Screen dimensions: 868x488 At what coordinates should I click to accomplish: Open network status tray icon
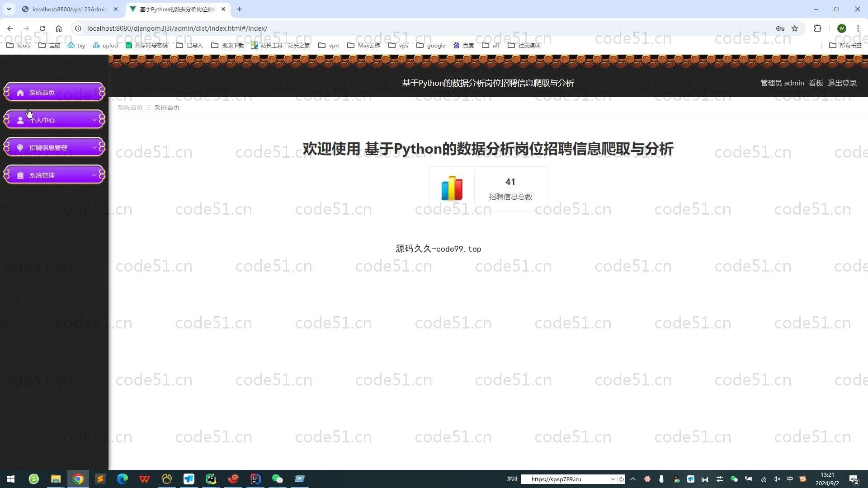click(764, 479)
